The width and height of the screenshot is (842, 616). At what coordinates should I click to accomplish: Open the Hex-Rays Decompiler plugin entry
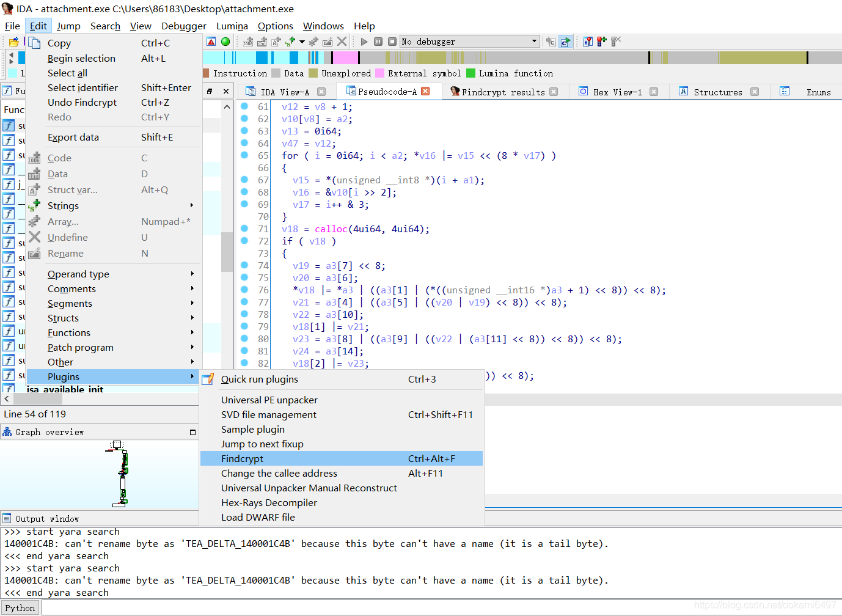[342, 502]
